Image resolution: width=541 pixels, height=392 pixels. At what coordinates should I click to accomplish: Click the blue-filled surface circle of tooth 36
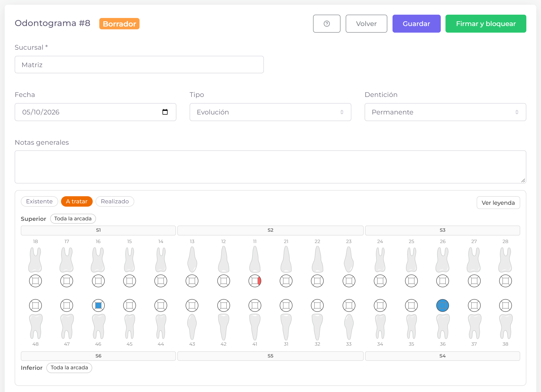(x=442, y=305)
